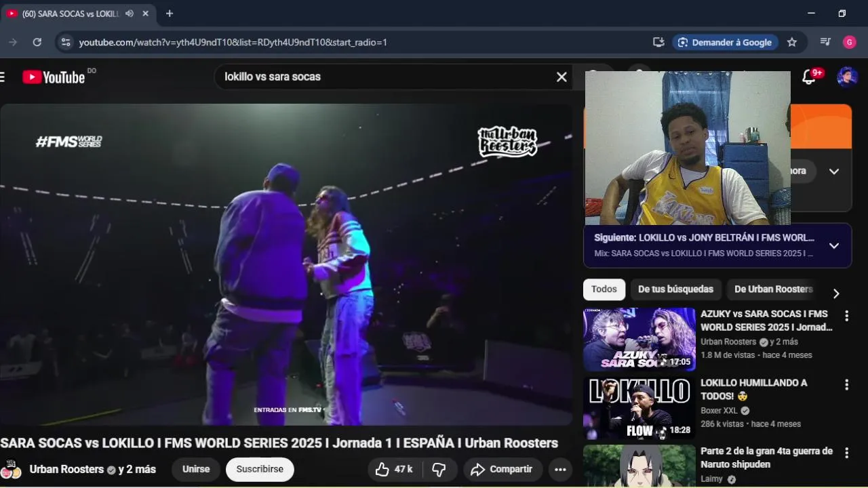Share the video with Compartir

[x=501, y=469]
